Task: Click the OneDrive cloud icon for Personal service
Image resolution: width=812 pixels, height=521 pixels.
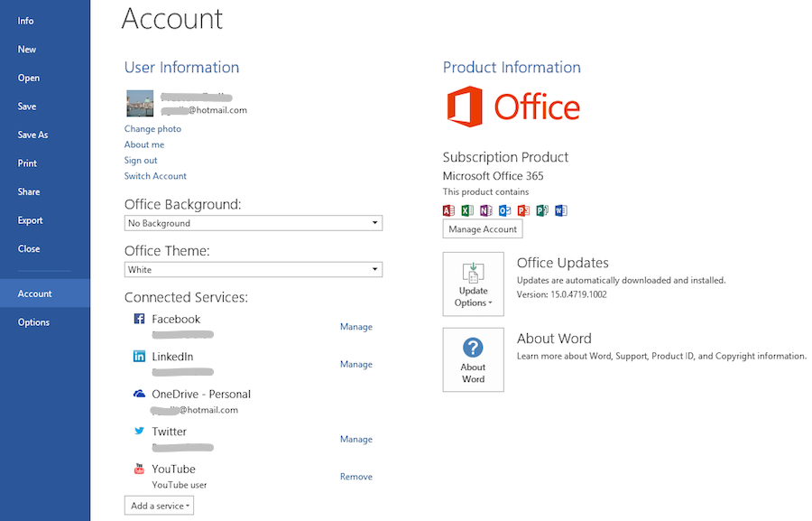Action: (x=138, y=394)
